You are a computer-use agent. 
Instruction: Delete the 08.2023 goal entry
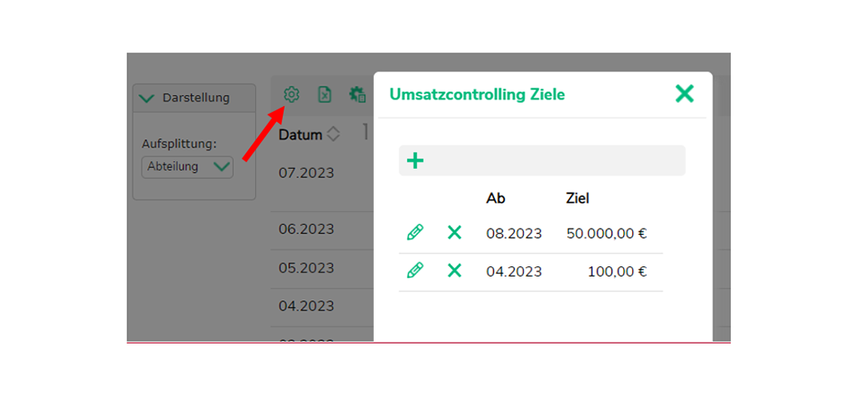click(x=454, y=232)
